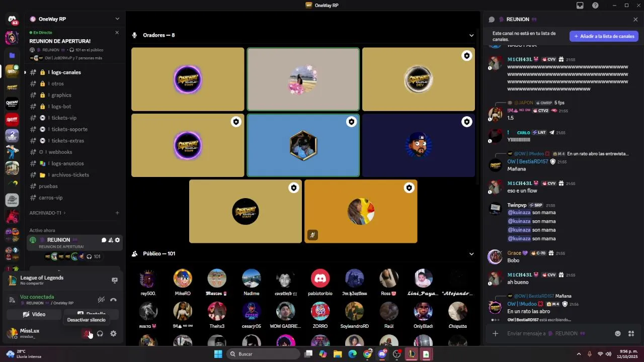Open tickets-extras channel
The width and height of the screenshot is (644, 362).
tap(74, 141)
